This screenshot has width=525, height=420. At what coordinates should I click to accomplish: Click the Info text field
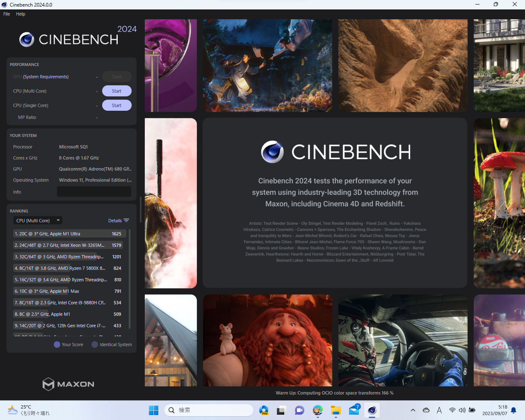(94, 192)
